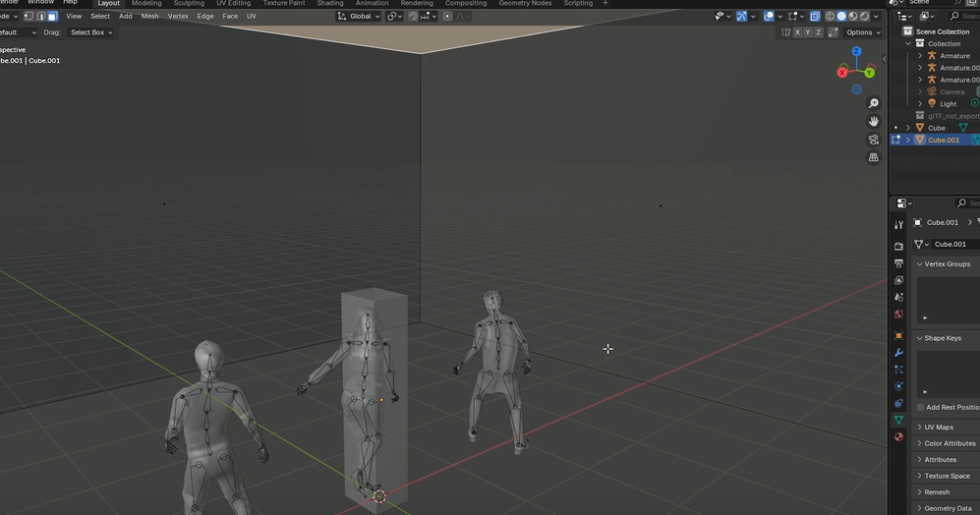Switch perspective/orthographic grid icon
Viewport: 980px width, 515px height.
pos(873,157)
